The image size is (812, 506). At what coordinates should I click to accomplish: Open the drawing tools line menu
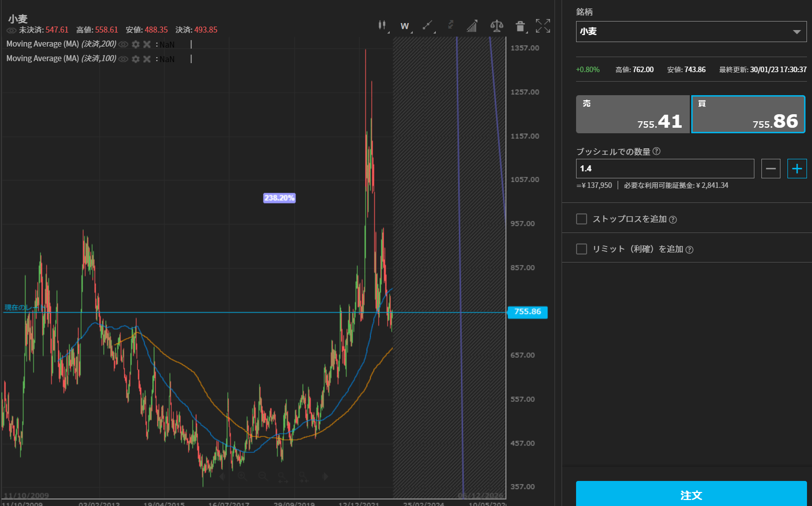click(x=427, y=26)
